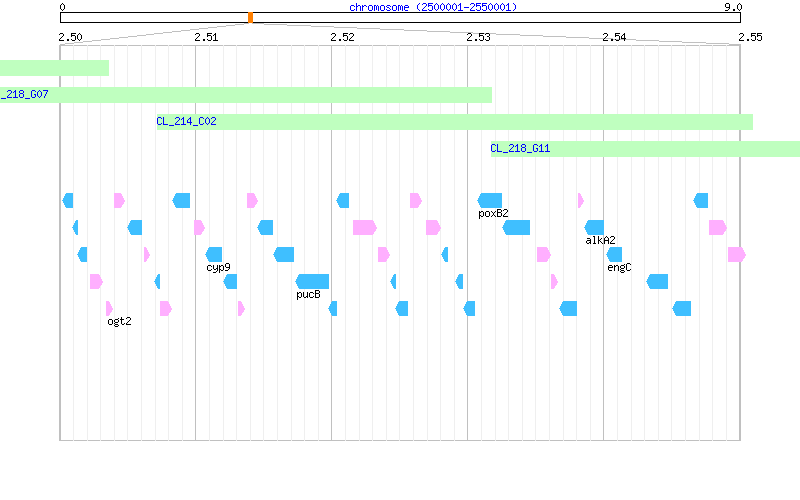
Task: Click the 2.54 ruler tick label
Action: 614,37
